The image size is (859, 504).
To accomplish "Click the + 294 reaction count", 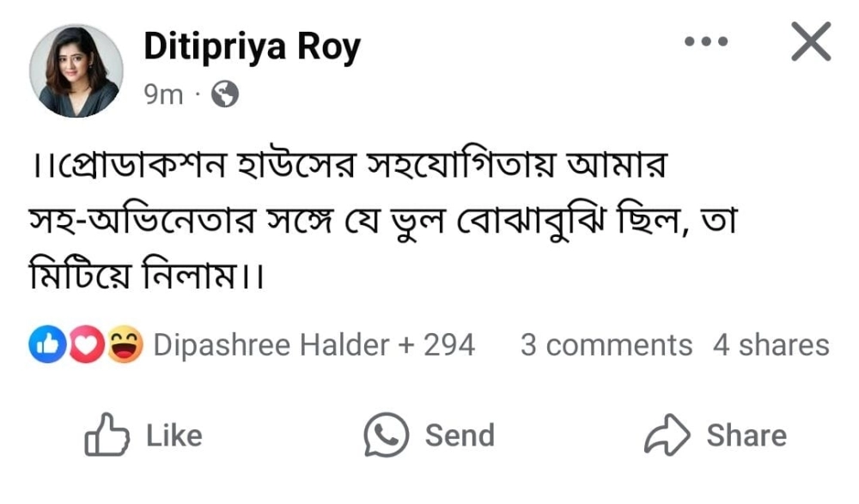I will [436, 345].
